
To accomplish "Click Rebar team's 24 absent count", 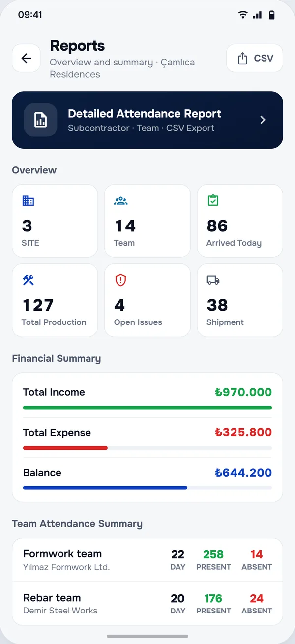I will 257,598.
